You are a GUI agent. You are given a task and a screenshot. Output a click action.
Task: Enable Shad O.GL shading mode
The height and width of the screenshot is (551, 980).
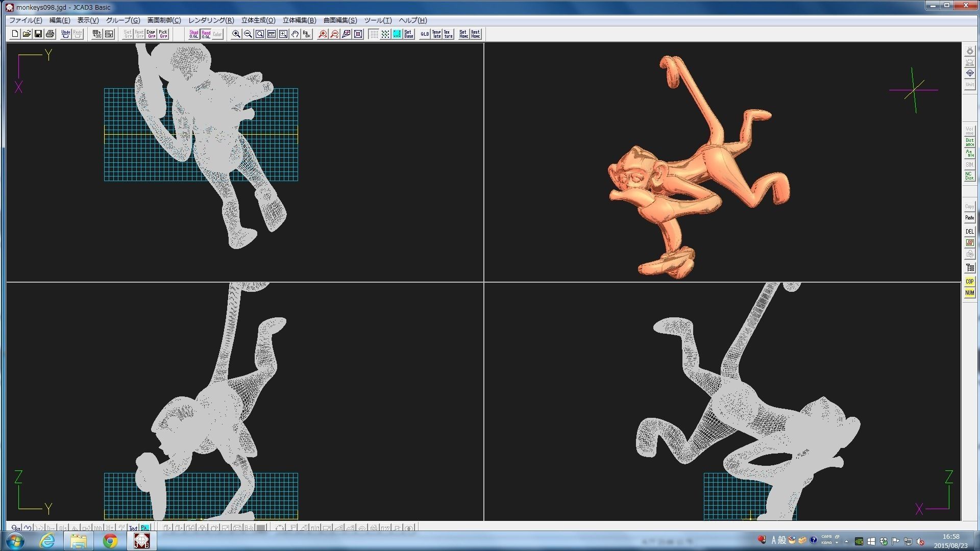194,34
